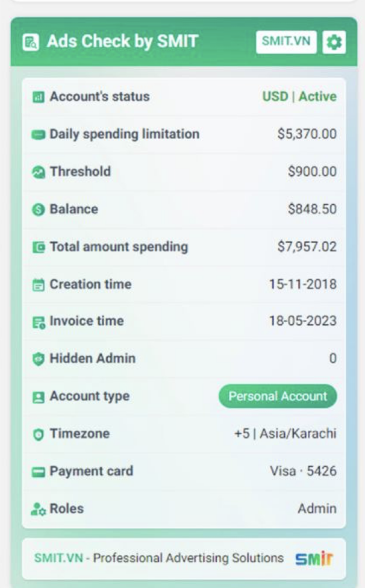Image resolution: width=365 pixels, height=588 pixels.
Task: Click the Daily spending limitation icon
Action: 39,134
